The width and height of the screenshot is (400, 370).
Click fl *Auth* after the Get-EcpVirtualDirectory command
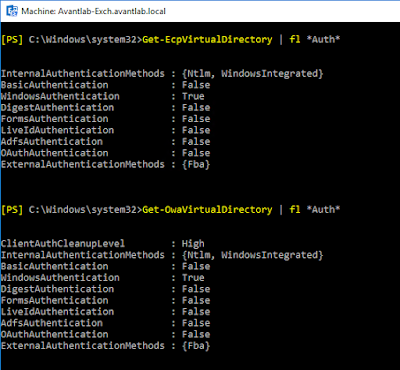[315, 40]
